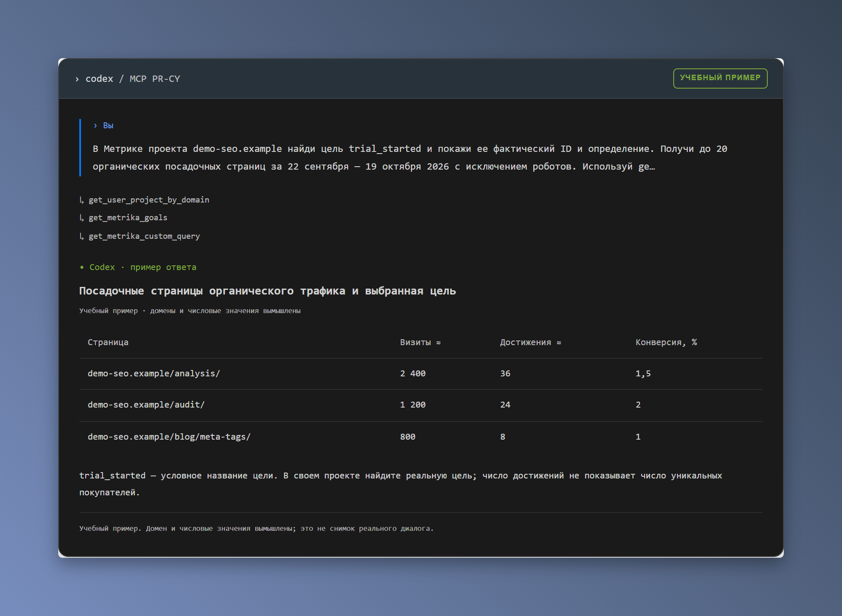Click the subtitle Учебный пример · домены
The height and width of the screenshot is (616, 842).
coord(190,311)
